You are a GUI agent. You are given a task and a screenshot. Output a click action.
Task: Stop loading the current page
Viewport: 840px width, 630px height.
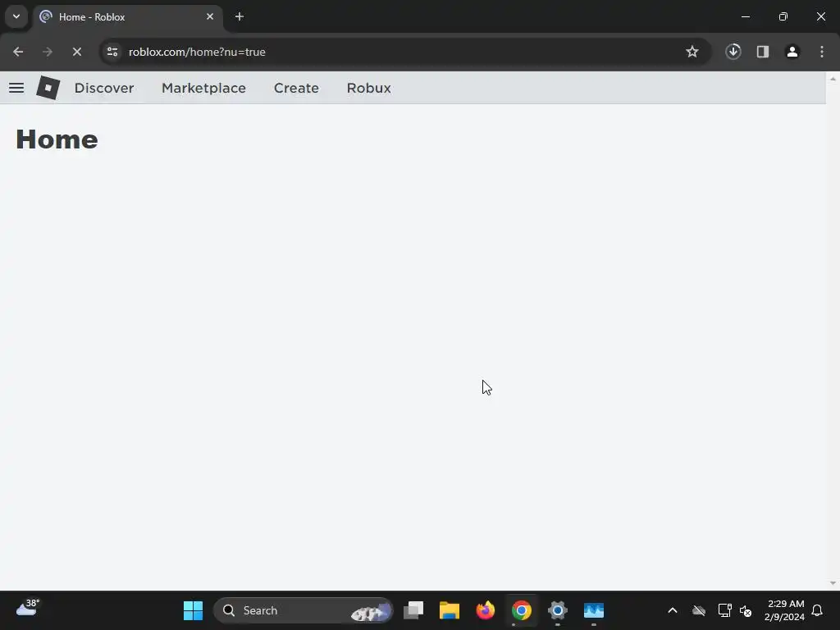click(x=76, y=52)
